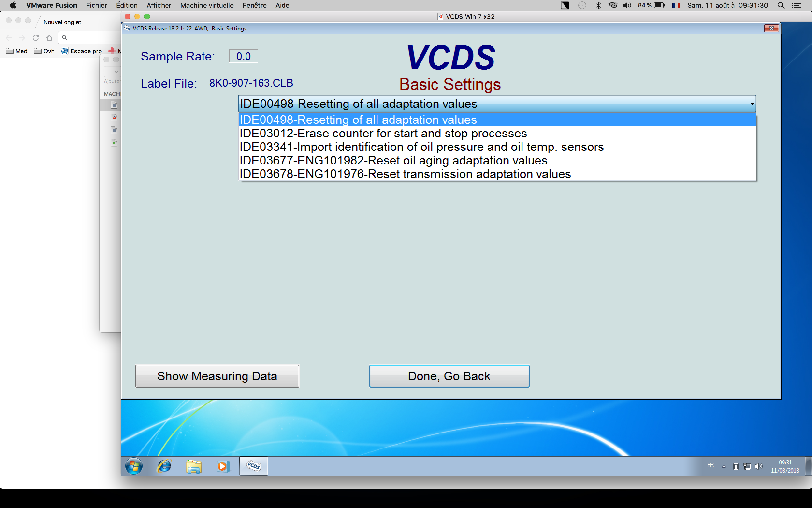Click the black N menu bar icon
This screenshot has height=508, width=812.
point(565,5)
